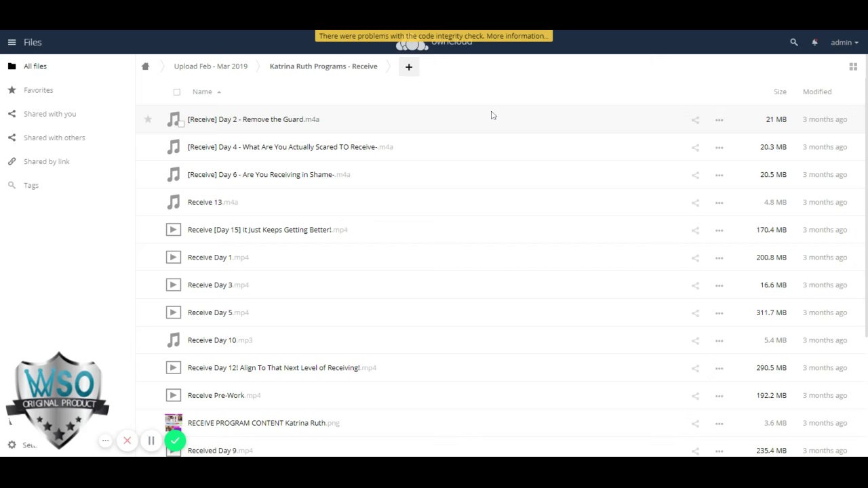The width and height of the screenshot is (868, 488).
Task: Share Receive Day 10 mp3
Action: (x=695, y=341)
